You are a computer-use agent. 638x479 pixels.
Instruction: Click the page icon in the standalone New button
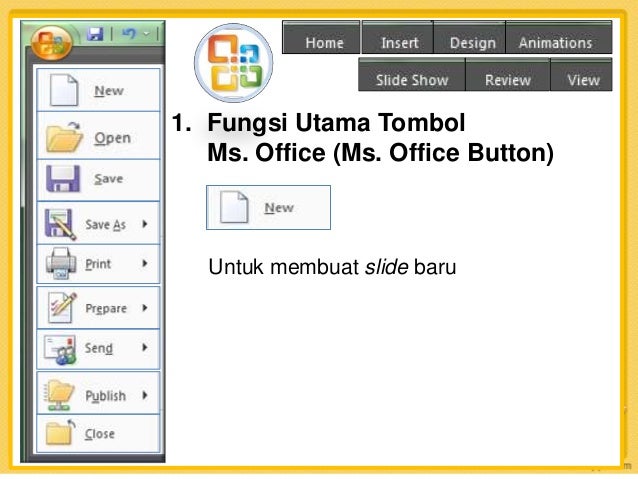tap(234, 207)
